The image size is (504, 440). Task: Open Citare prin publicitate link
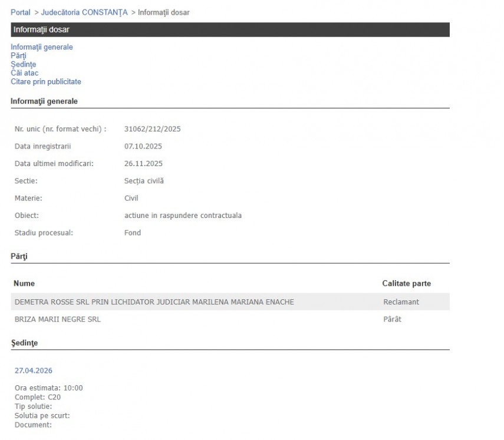pos(46,82)
